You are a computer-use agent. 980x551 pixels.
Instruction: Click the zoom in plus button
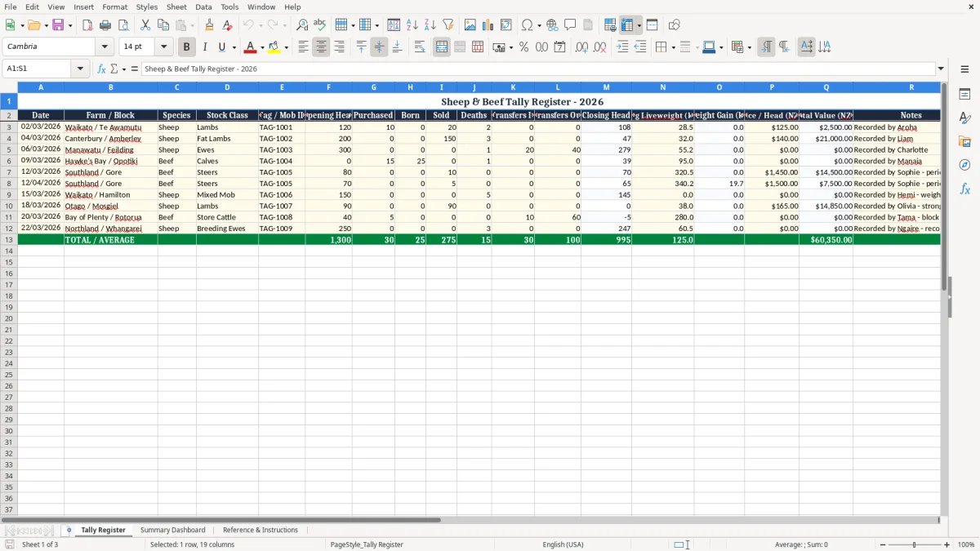tap(947, 544)
